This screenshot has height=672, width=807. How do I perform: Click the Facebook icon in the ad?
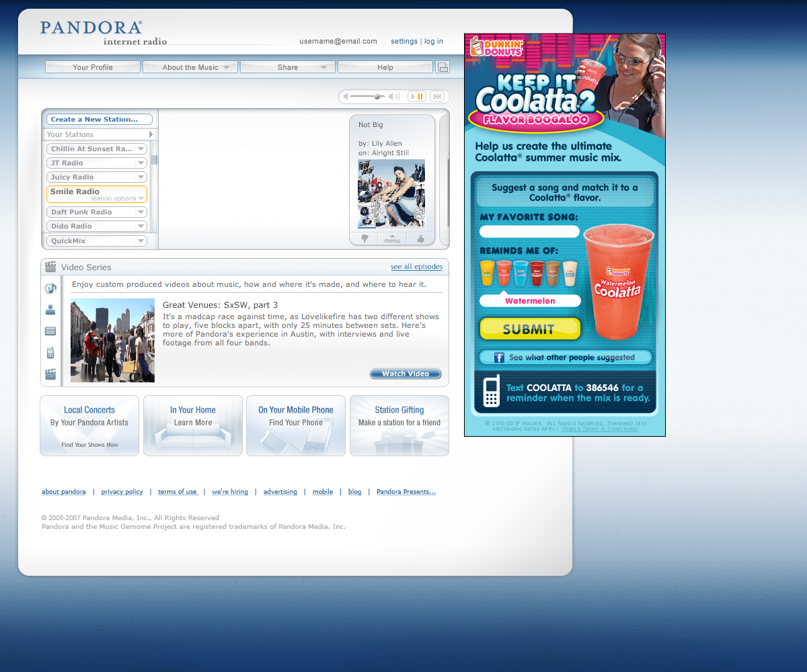point(500,358)
